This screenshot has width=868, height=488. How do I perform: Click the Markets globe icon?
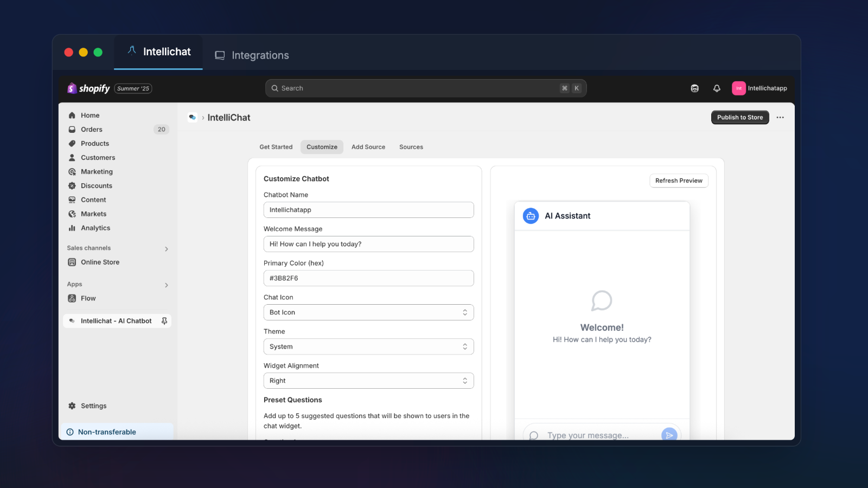coord(72,214)
